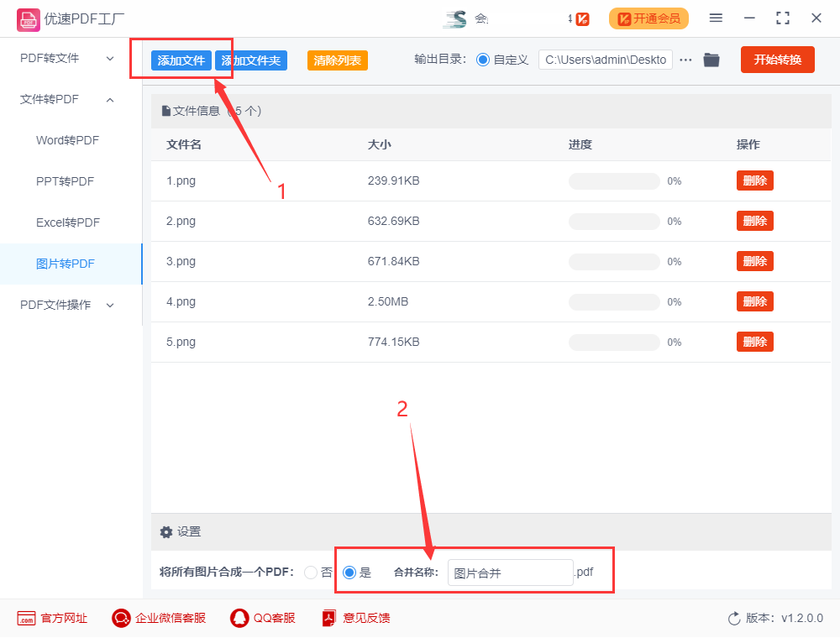Click the 文件名 column header
Viewport: 840px width, 638px height.
(x=184, y=144)
